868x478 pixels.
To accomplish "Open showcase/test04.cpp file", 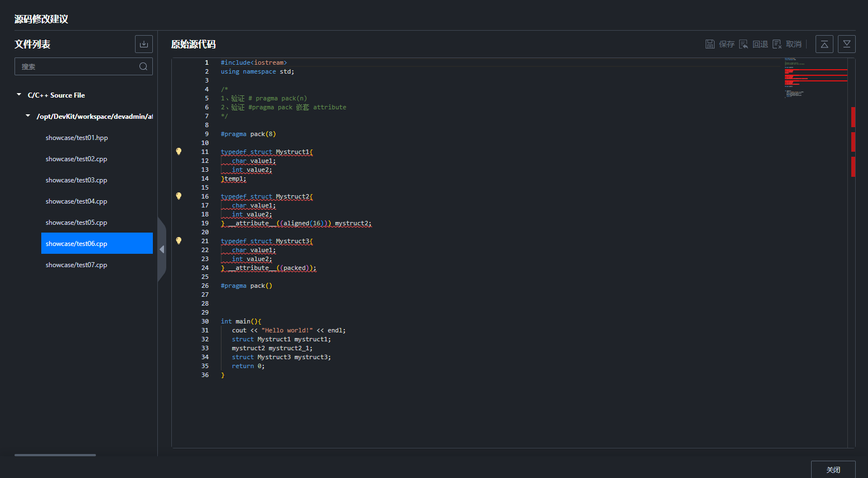I will (x=76, y=201).
